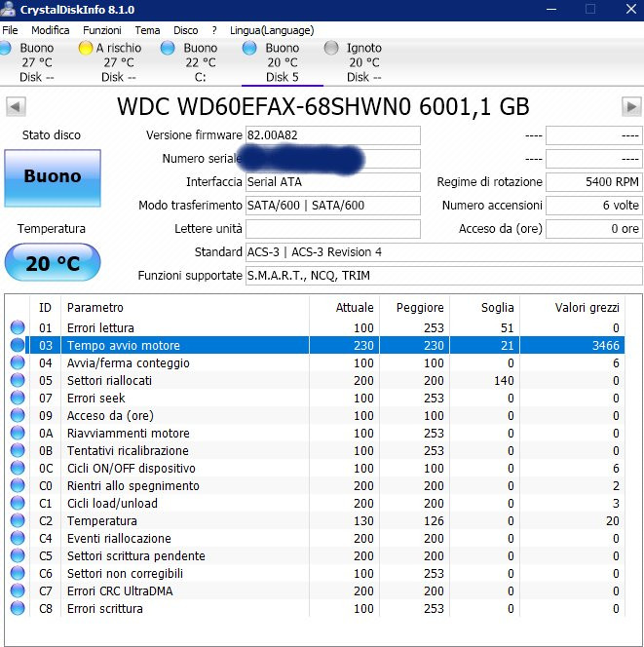Go to previous disk with left arrow
Screen dimensions: 644x647
(x=16, y=107)
